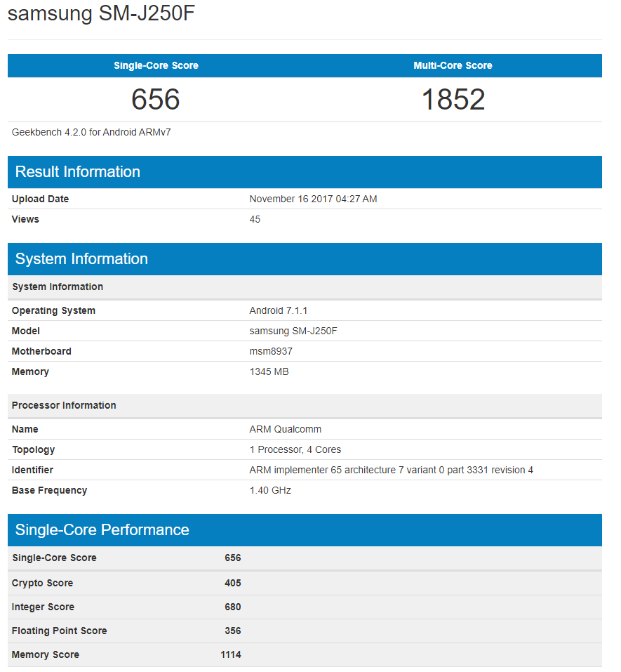Screen dimensions: 621x672
Task: Click the blue System Information section header
Action: 305,259
